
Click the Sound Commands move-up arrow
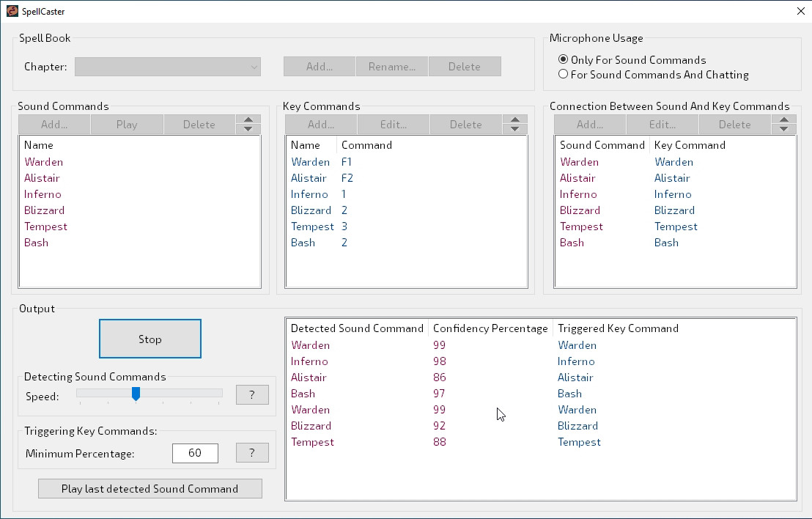tap(248, 120)
